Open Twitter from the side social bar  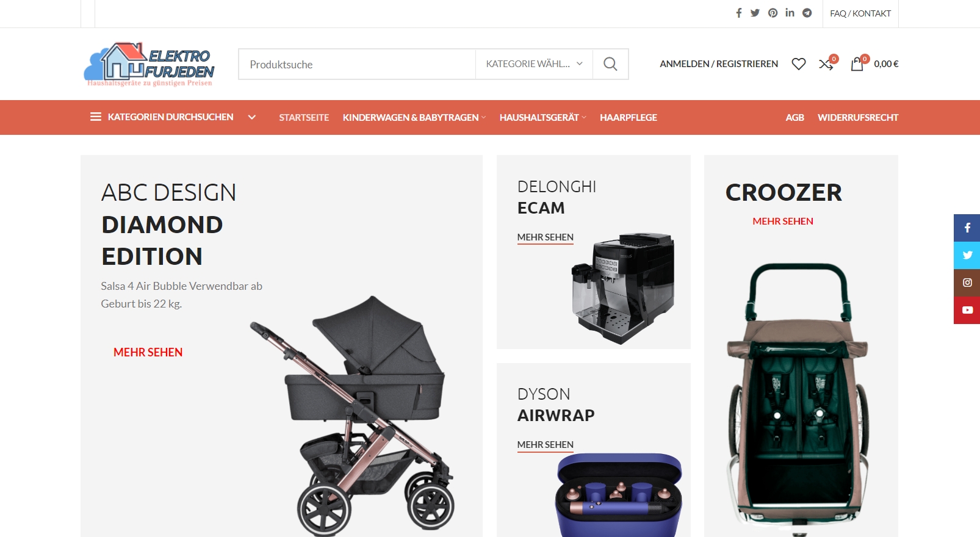coord(967,255)
